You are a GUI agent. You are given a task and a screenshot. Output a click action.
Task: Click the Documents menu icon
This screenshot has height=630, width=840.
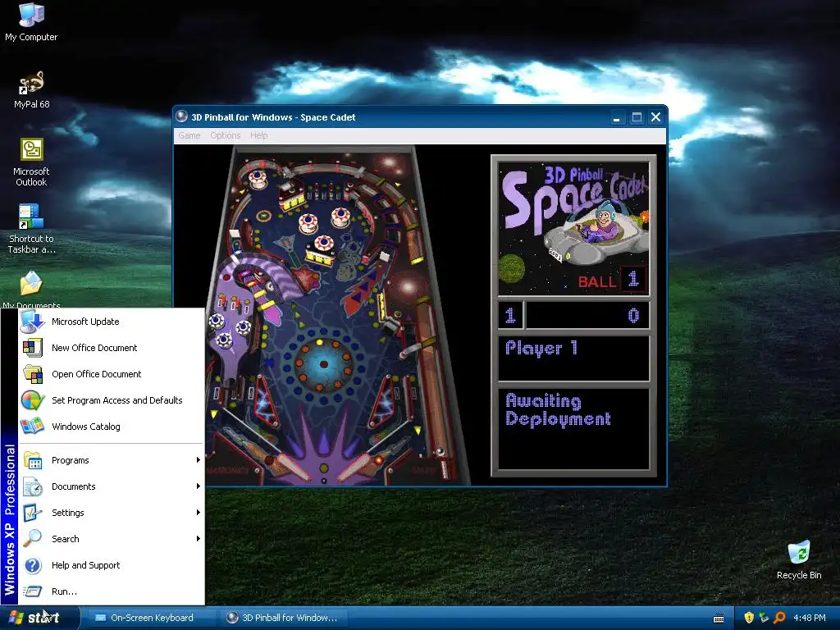click(33, 486)
